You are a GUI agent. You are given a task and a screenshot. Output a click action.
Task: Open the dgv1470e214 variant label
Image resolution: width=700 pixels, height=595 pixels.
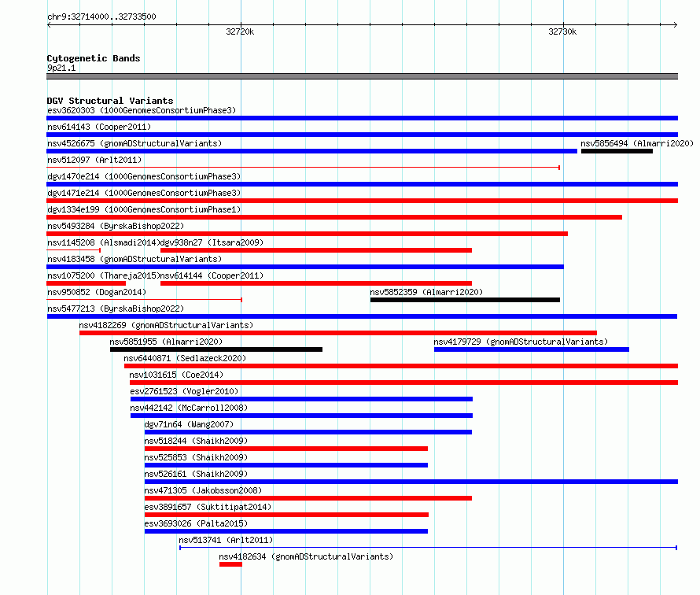point(144,176)
